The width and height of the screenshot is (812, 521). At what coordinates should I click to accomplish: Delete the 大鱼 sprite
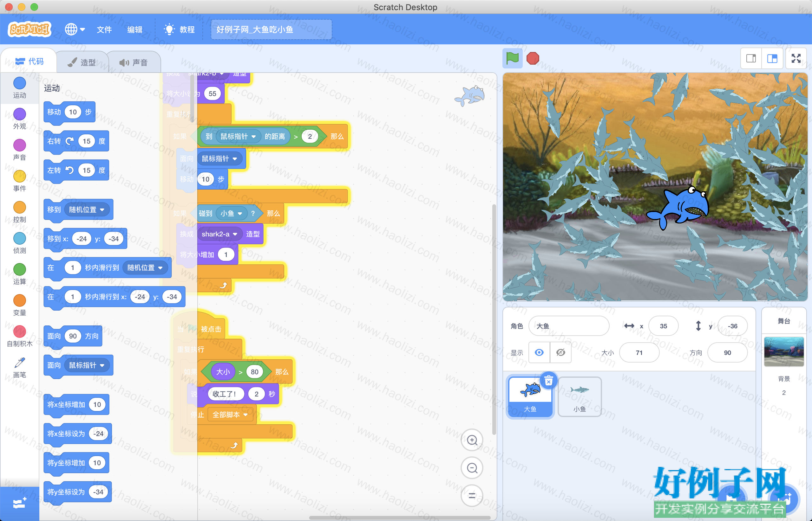coord(548,381)
